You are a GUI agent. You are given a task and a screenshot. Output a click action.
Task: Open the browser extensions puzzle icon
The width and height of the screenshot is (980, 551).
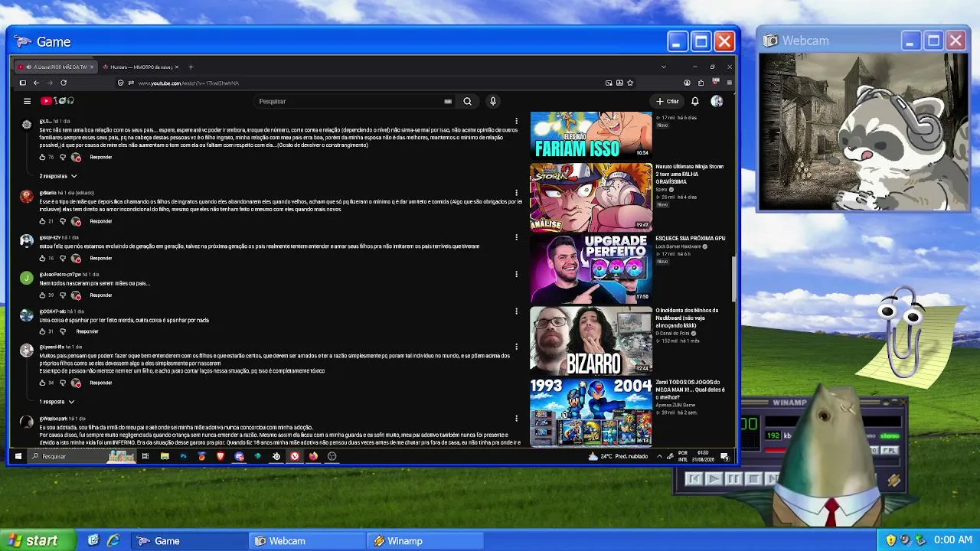pyautogui.click(x=701, y=83)
